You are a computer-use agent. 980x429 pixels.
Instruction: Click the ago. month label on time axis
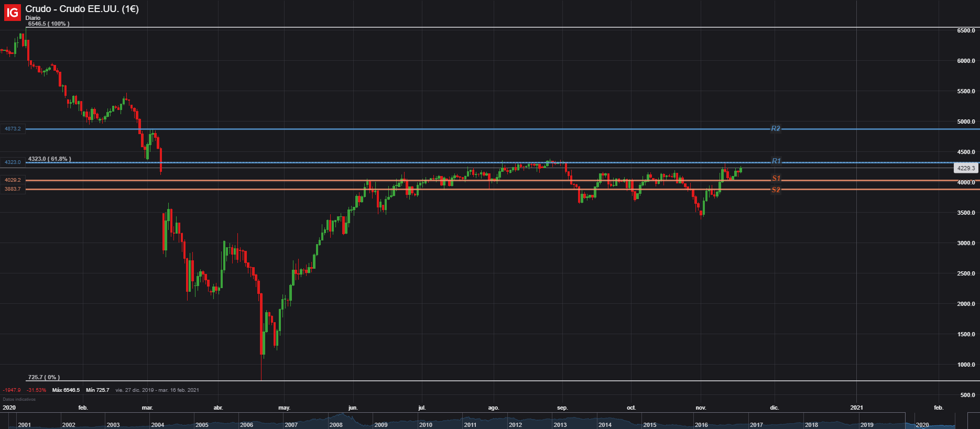point(494,408)
